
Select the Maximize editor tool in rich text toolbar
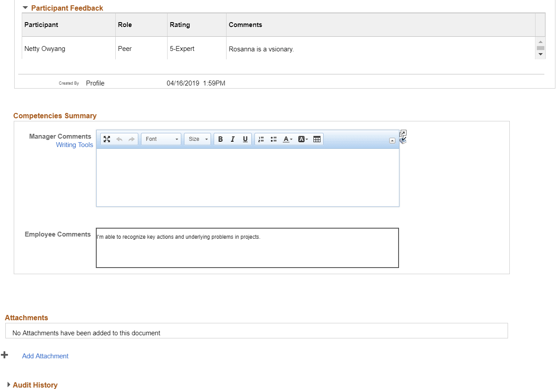(x=107, y=139)
